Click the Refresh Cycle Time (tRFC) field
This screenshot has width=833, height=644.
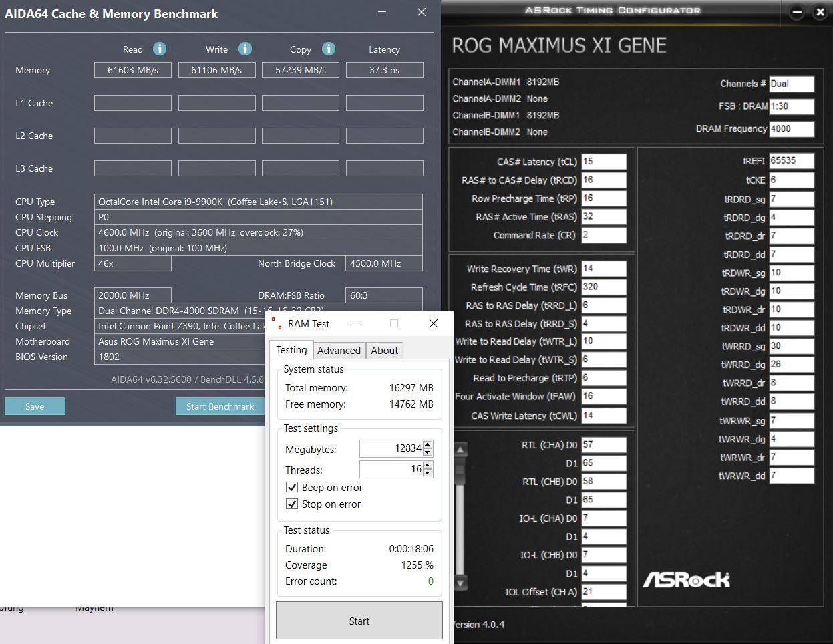[x=604, y=287]
